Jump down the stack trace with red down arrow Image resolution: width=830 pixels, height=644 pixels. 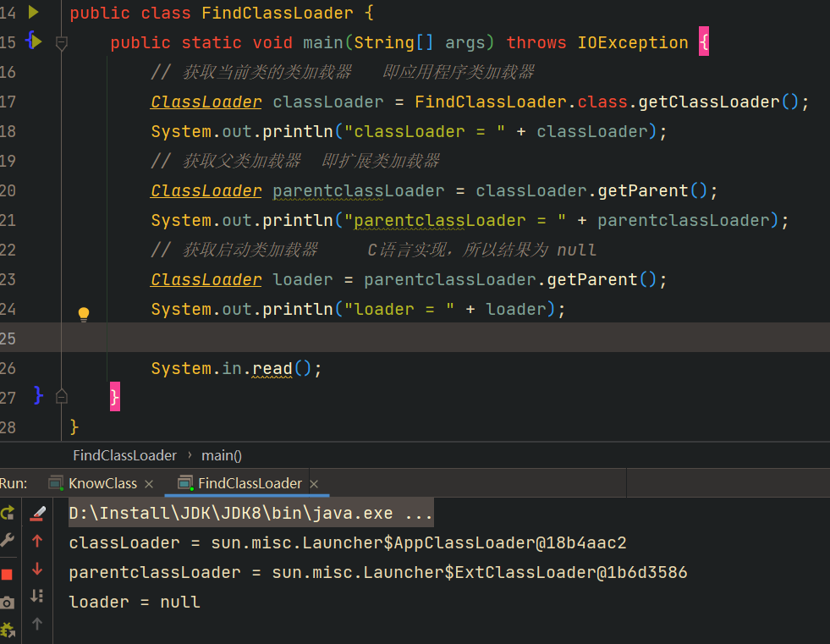[37, 569]
